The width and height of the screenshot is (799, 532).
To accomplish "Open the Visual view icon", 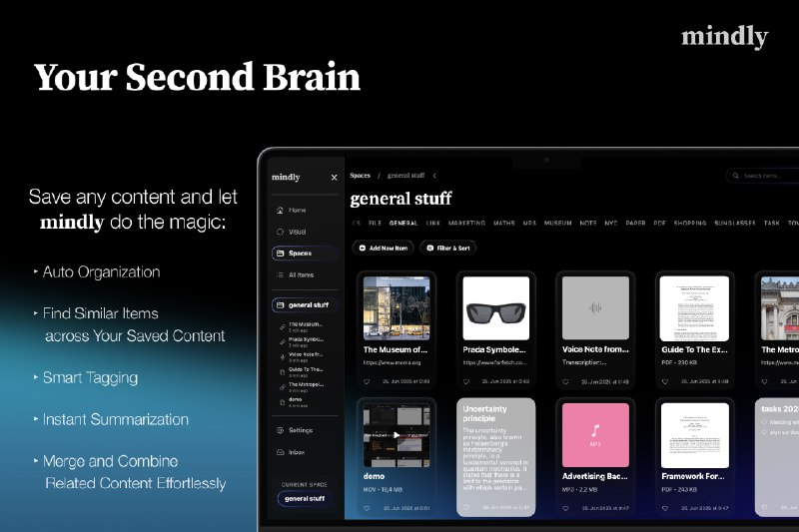I will (x=280, y=232).
